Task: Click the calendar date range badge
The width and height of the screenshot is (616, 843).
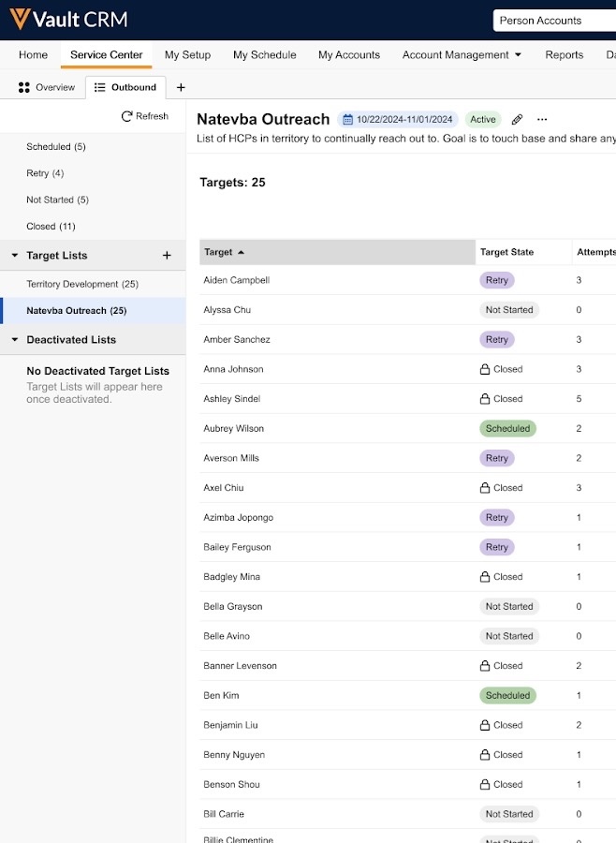Action: point(398,120)
